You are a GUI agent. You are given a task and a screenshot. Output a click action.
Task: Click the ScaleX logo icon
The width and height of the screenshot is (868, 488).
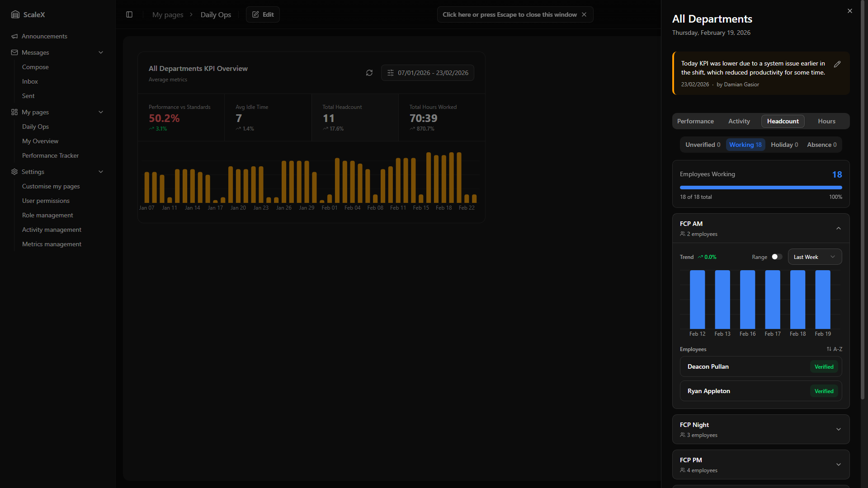(x=15, y=14)
